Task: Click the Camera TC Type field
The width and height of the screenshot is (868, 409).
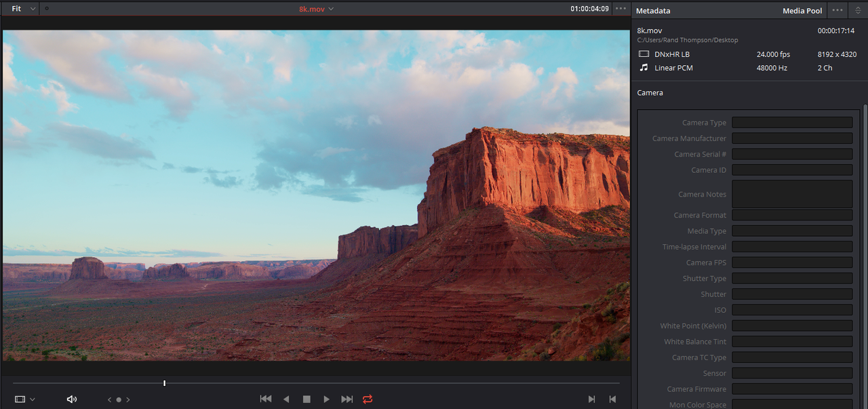Action: click(x=792, y=357)
